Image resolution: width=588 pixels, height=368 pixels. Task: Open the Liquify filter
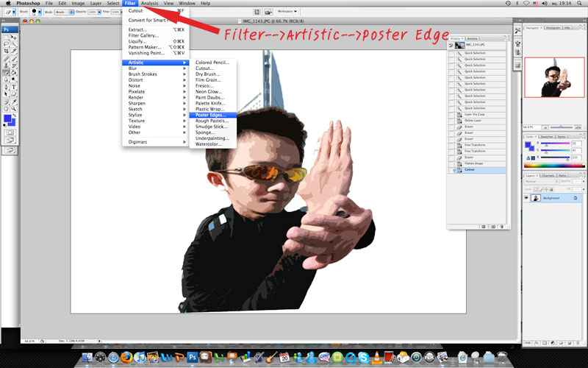(156, 41)
